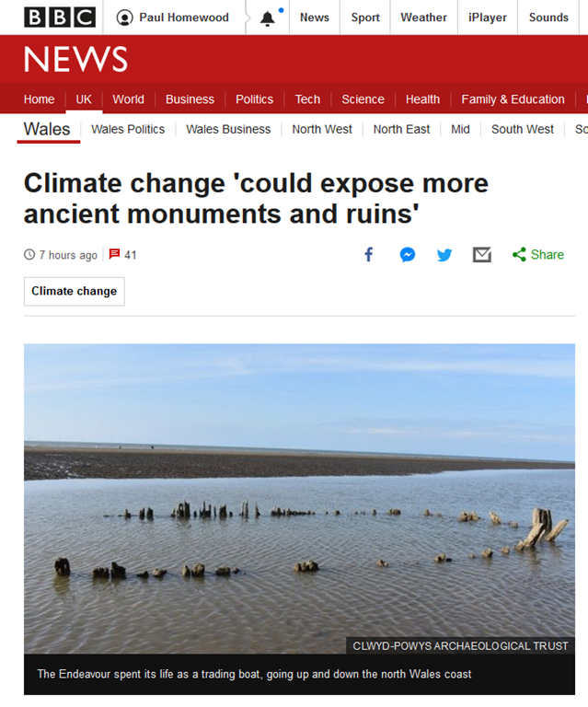Share via Messenger icon
This screenshot has height=707, width=588.
pyautogui.click(x=408, y=255)
